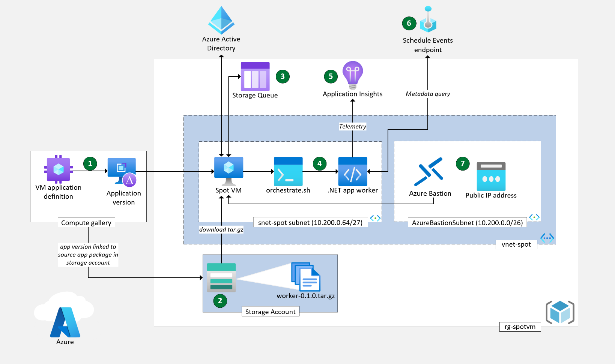615x364 pixels.
Task: Click the orchestrate.sh terminal icon
Action: [288, 171]
